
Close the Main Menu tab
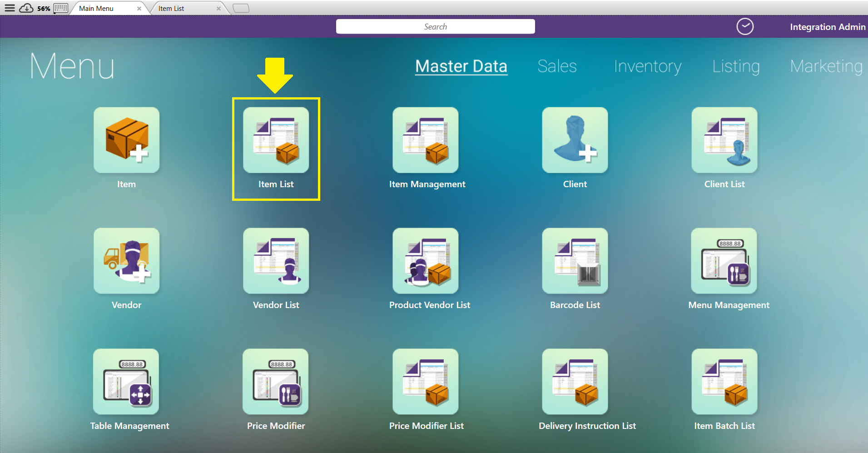point(139,9)
